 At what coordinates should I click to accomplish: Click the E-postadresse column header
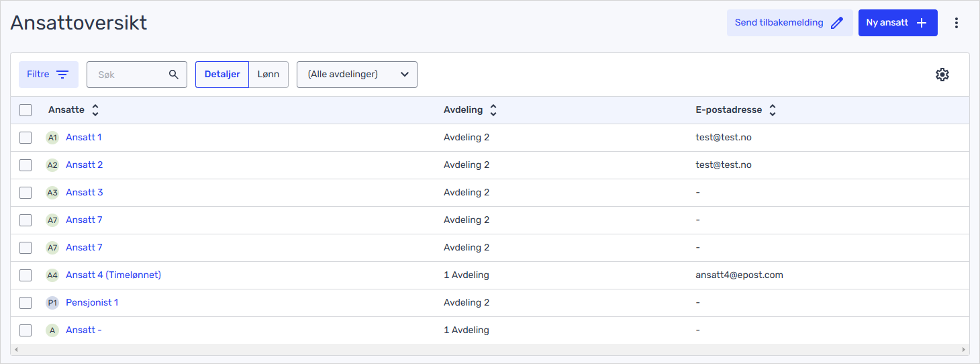[729, 110]
